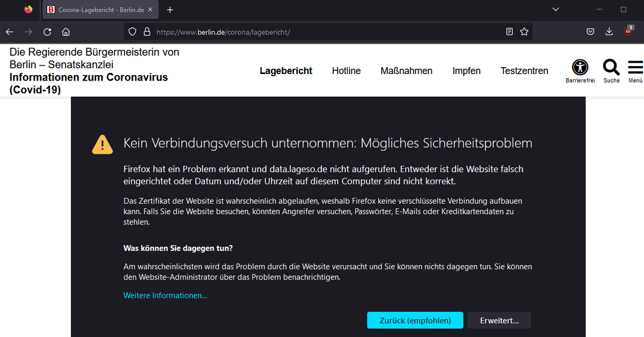Go forward one page
The image size is (644, 337).
[x=28, y=32]
